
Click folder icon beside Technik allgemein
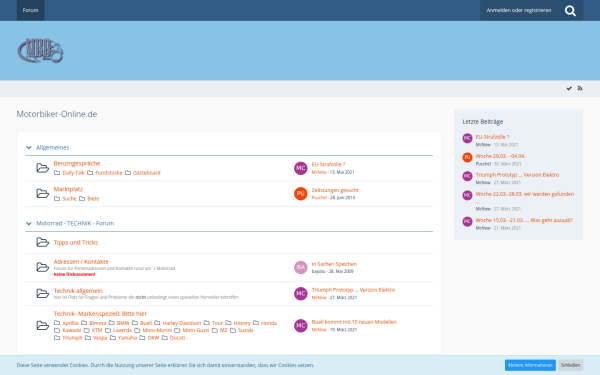(42, 293)
